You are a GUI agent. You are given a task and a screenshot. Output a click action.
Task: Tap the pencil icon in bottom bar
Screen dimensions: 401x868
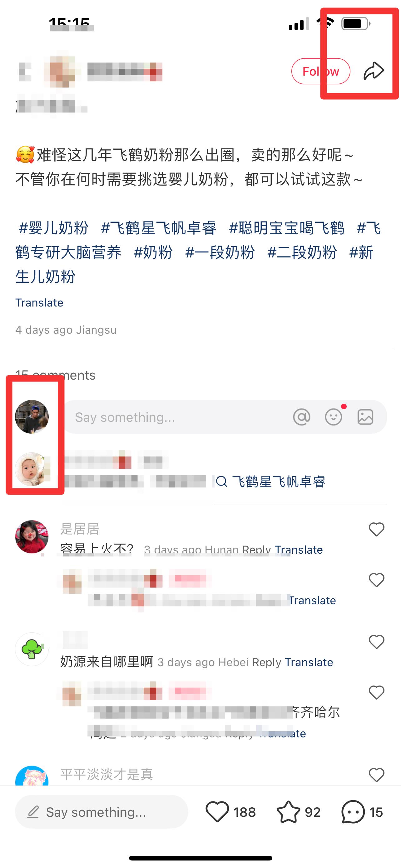tap(33, 812)
